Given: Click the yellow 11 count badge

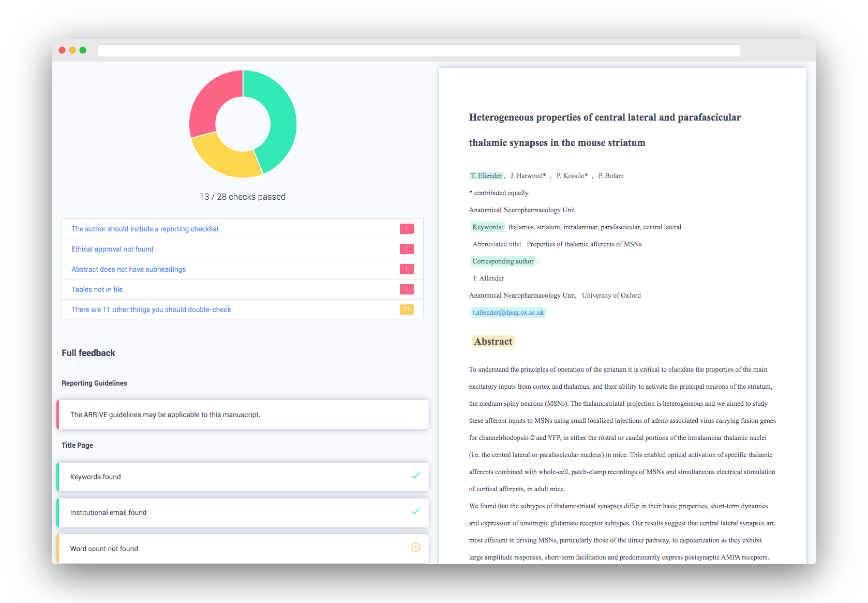Looking at the screenshot, I should coord(407,310).
